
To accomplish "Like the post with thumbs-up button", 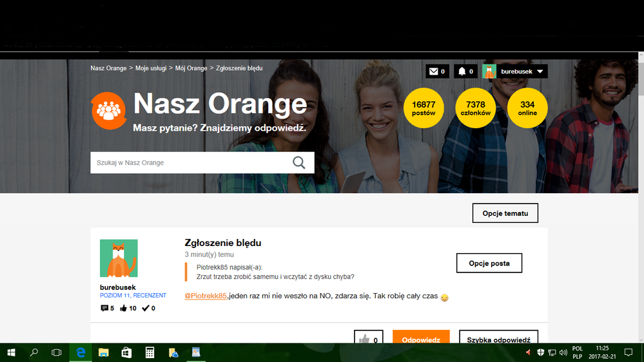I will pyautogui.click(x=364, y=339).
